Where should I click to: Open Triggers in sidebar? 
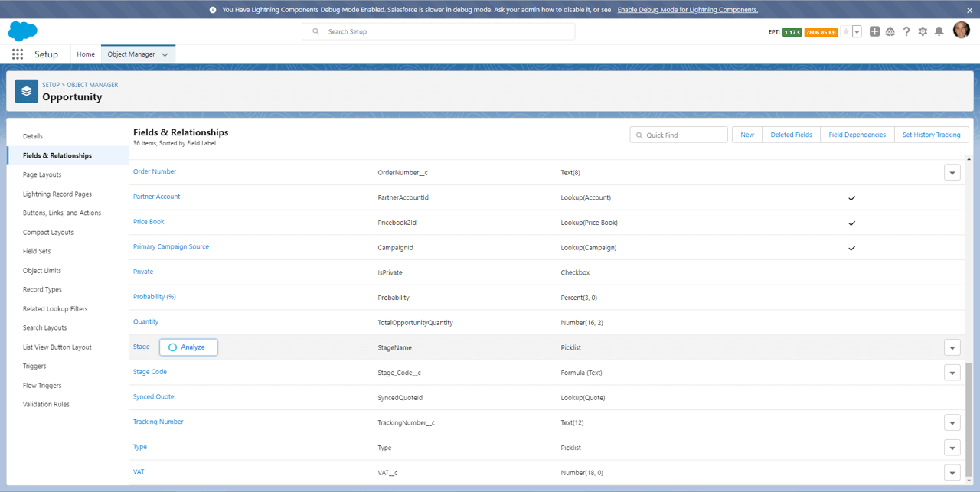coord(34,366)
